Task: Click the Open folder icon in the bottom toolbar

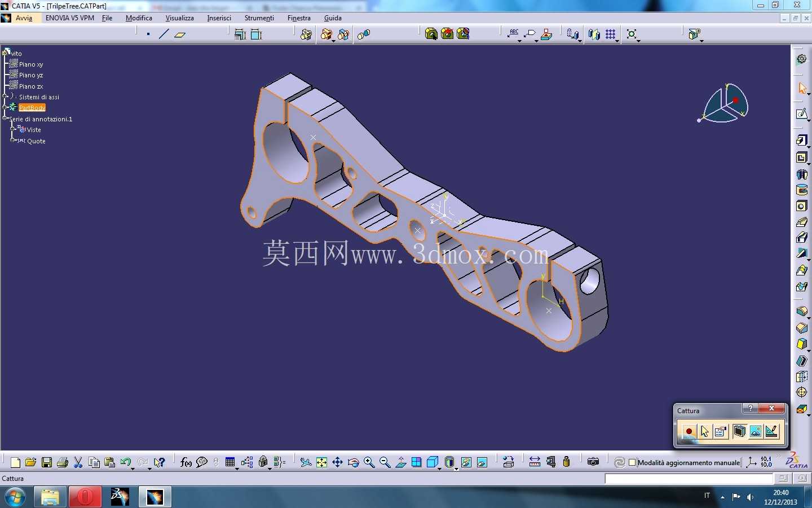Action: click(31, 462)
